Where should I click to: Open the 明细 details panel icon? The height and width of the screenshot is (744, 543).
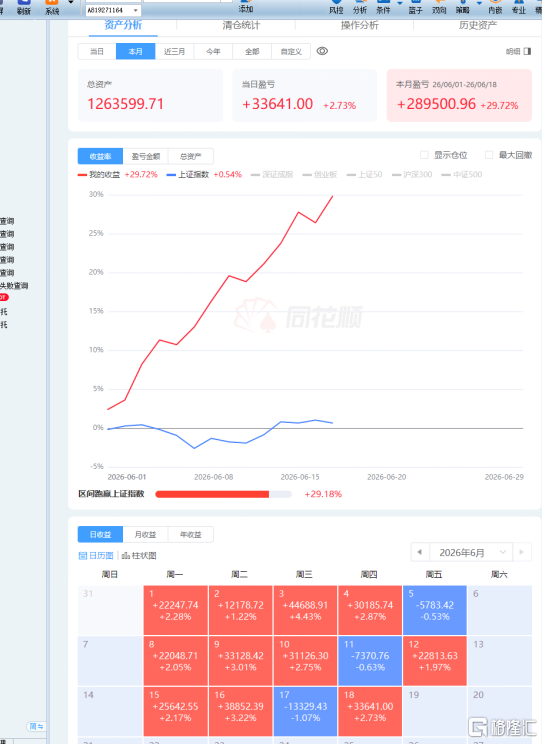tap(527, 51)
